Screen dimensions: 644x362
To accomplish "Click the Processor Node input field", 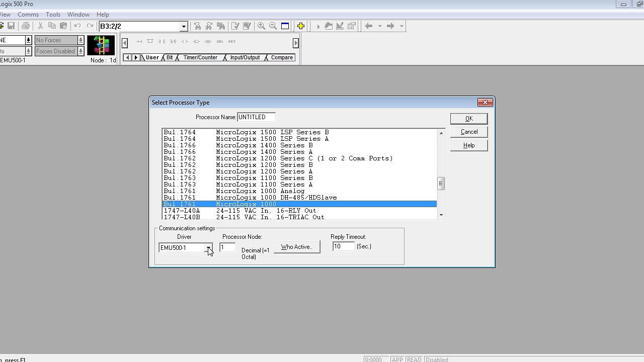I will (227, 247).
